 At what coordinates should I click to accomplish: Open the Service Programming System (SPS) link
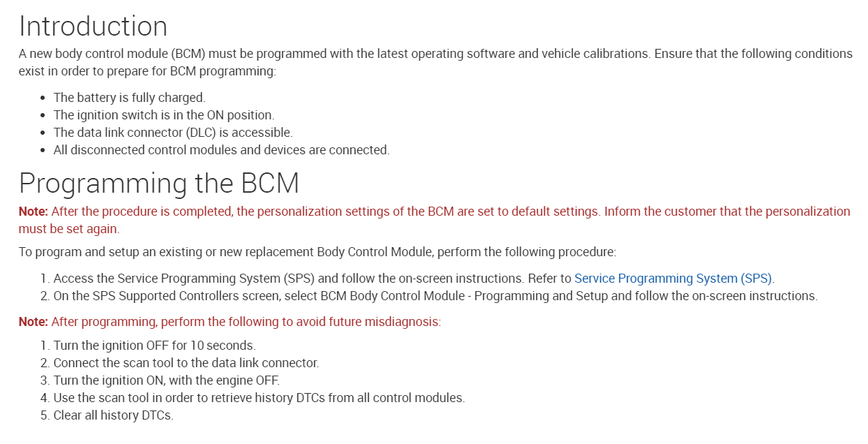(674, 278)
